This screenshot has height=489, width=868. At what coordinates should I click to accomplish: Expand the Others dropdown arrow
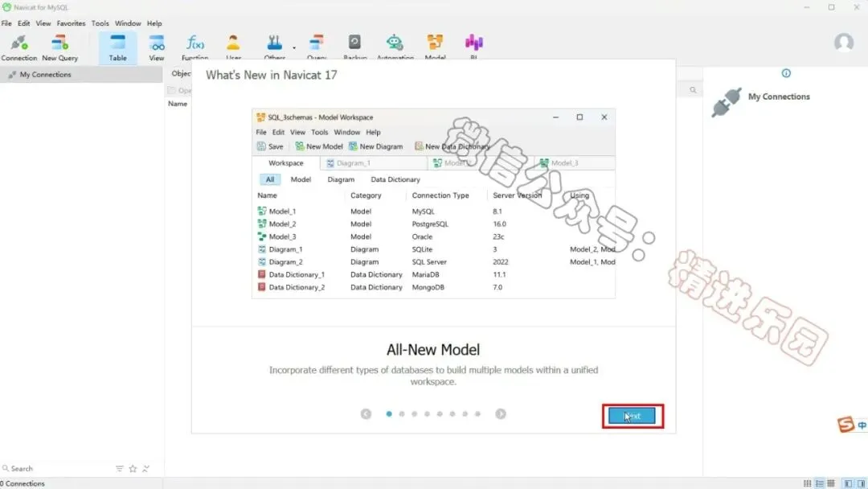click(294, 47)
